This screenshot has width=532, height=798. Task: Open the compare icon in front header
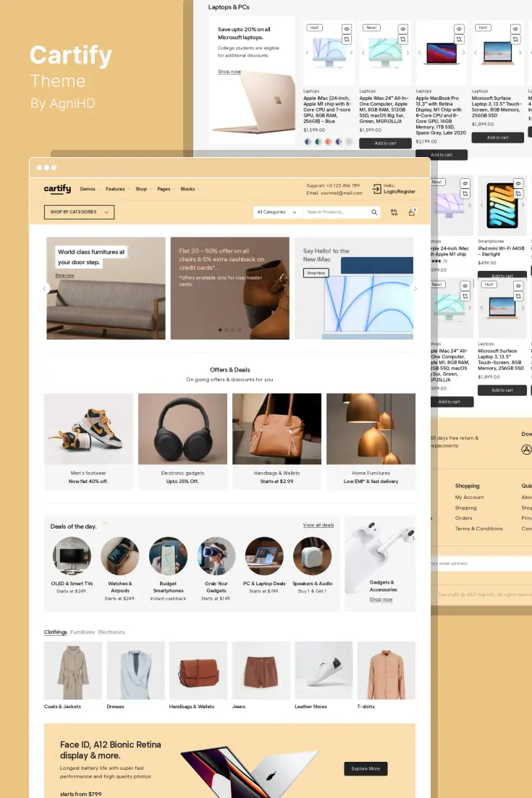pyautogui.click(x=394, y=212)
